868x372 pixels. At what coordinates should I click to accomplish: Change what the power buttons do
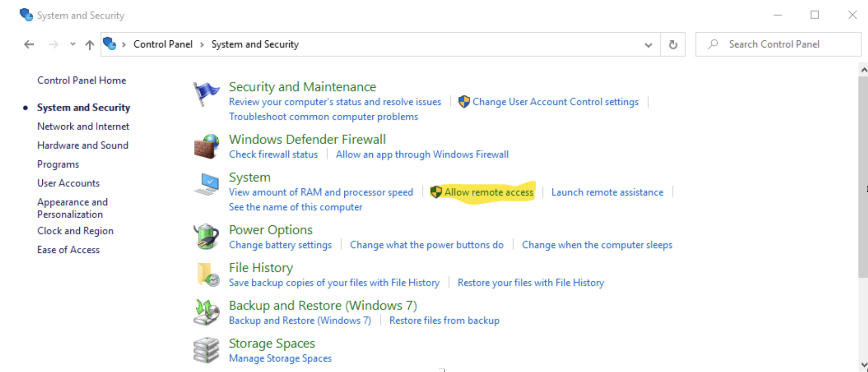(x=426, y=245)
